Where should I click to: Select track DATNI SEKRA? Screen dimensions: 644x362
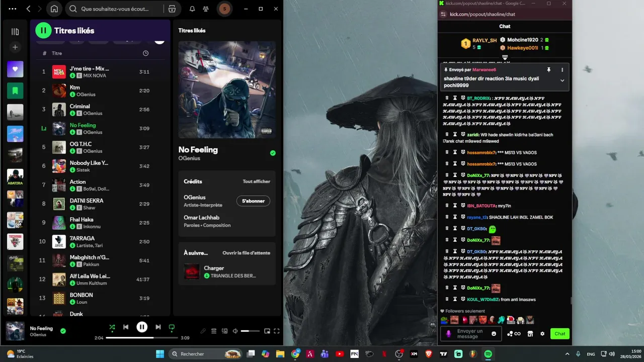tap(101, 204)
